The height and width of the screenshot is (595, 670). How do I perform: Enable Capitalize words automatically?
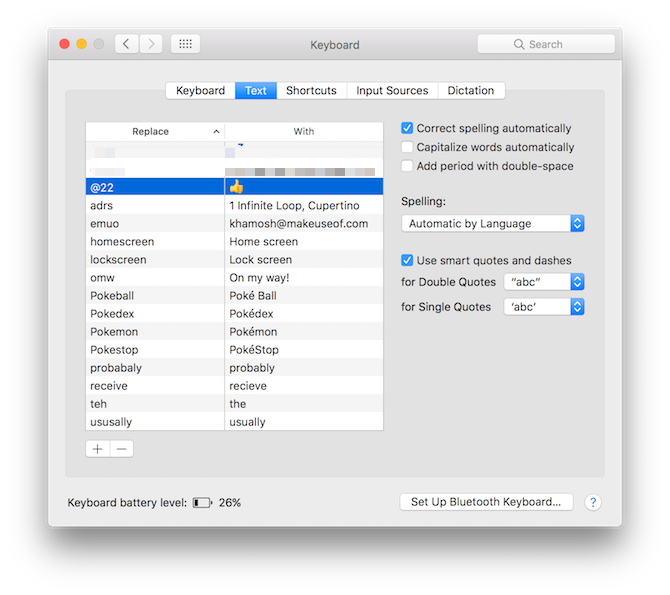(407, 147)
